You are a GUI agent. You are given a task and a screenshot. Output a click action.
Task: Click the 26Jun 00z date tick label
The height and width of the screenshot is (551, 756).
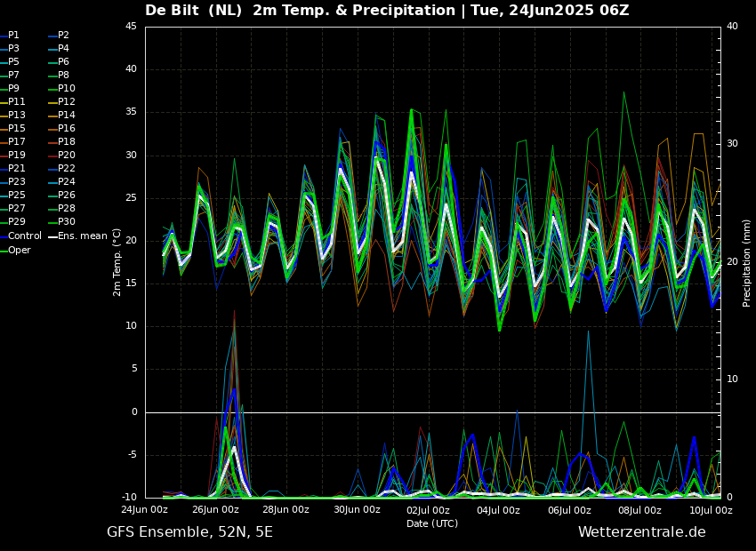[x=215, y=510]
